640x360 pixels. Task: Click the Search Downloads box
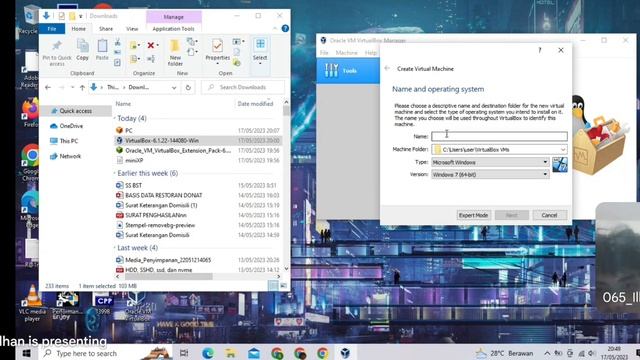(x=243, y=87)
